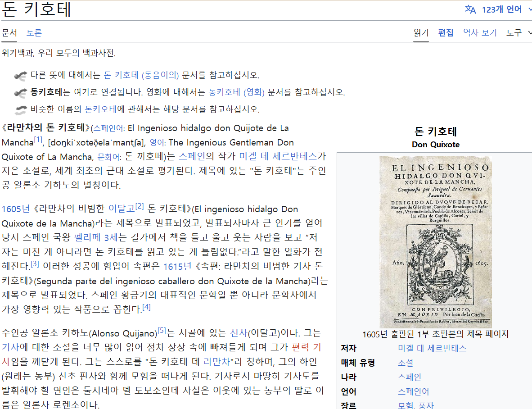
Task: Open infobox author 미겔 데 세르반테스 link
Action: 432,348
